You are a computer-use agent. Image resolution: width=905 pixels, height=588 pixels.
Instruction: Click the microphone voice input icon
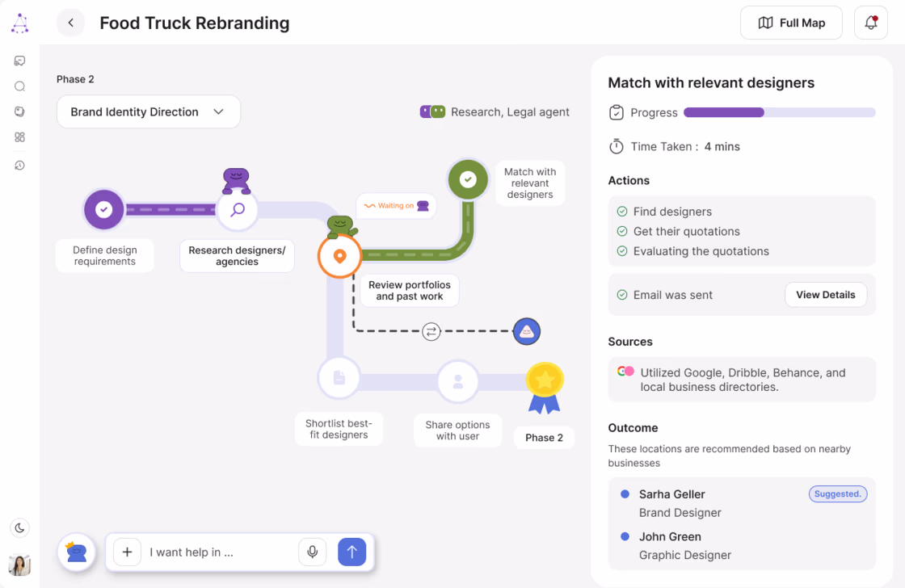312,552
